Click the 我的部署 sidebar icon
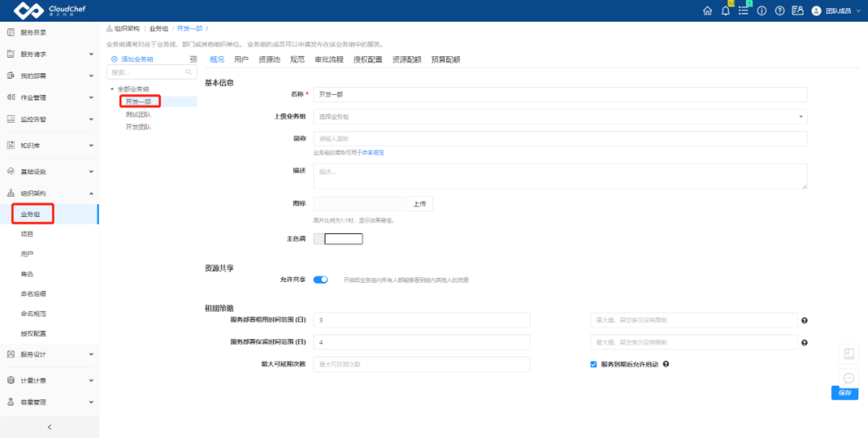868x438 pixels. 10,76
